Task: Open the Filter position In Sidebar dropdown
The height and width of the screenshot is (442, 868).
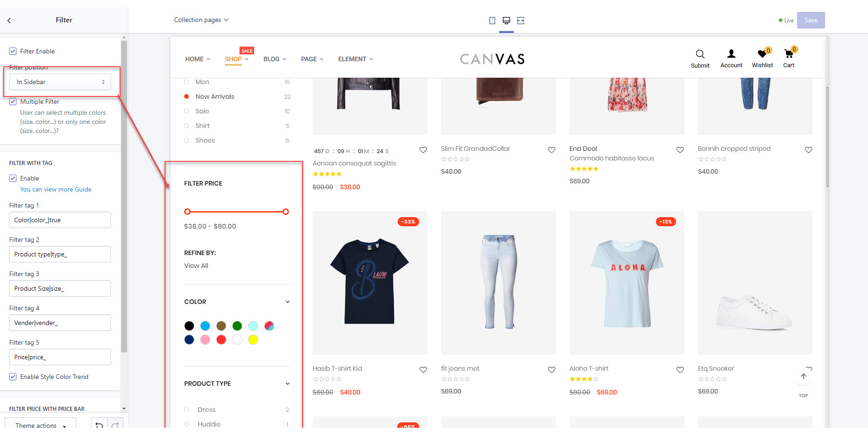Action: pos(60,82)
